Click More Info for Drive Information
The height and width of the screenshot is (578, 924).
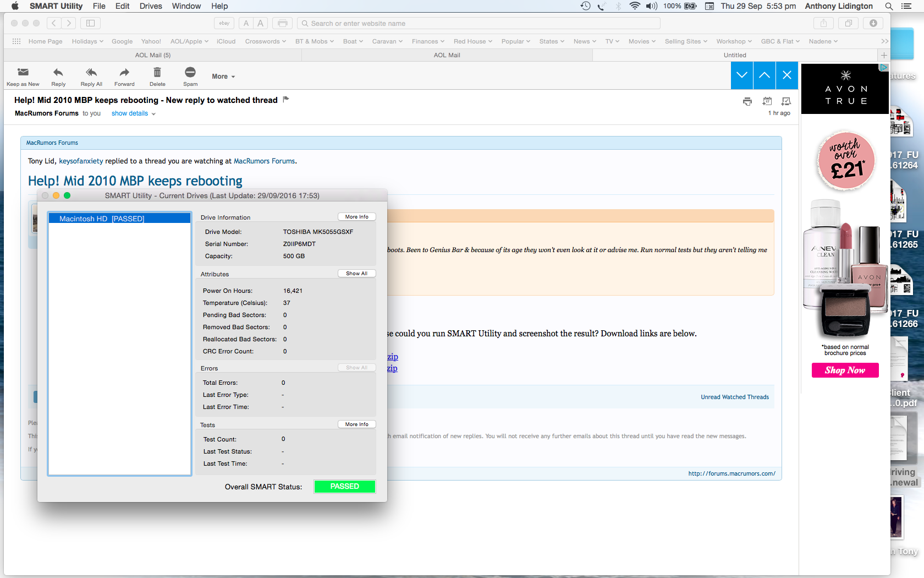[356, 217]
